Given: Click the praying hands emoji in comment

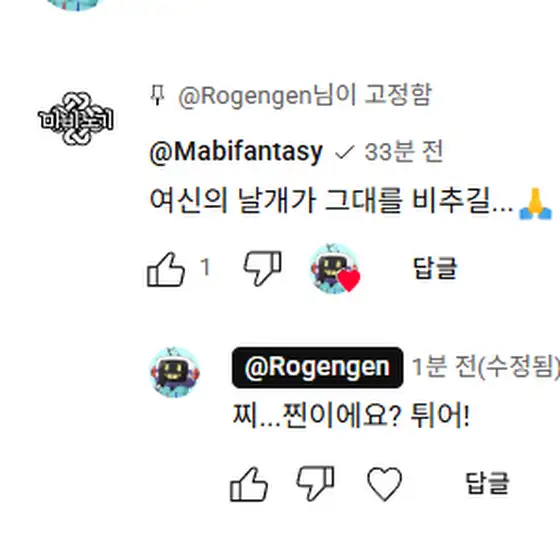Looking at the screenshot, I should [x=535, y=203].
